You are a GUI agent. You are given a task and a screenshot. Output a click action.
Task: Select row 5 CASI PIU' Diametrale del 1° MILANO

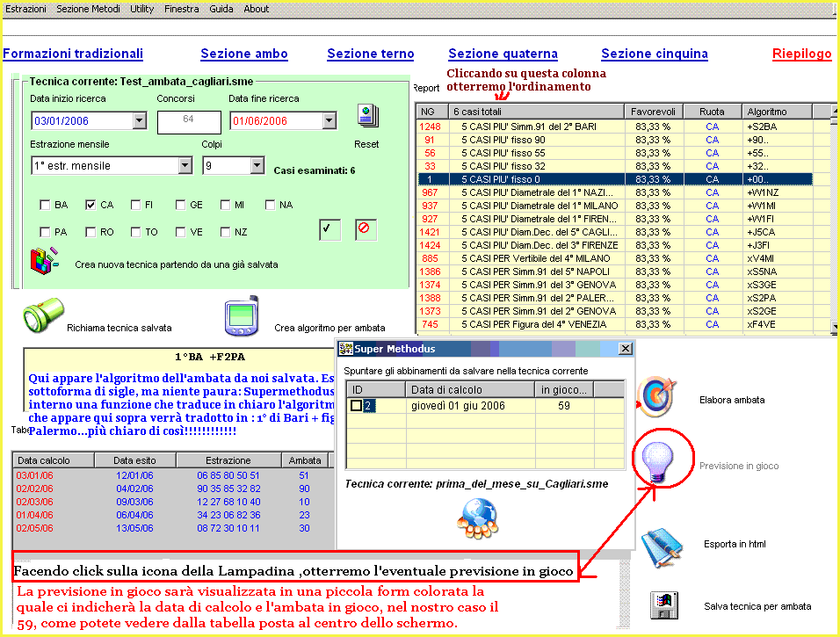click(x=615, y=206)
